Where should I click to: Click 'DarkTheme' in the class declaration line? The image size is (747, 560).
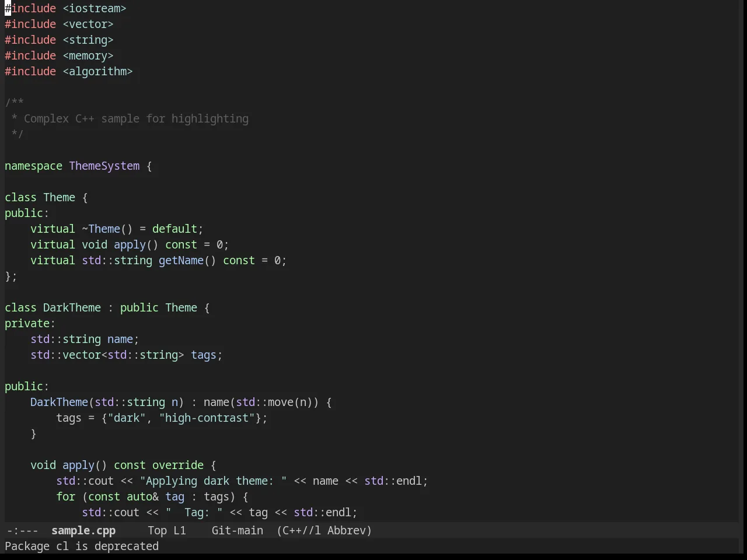(x=72, y=307)
